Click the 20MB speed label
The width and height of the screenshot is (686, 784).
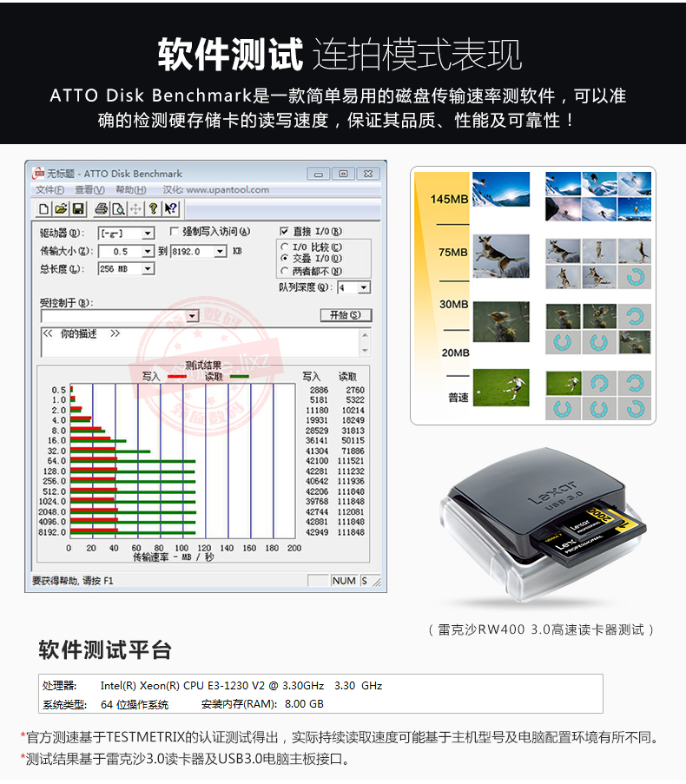click(x=456, y=353)
